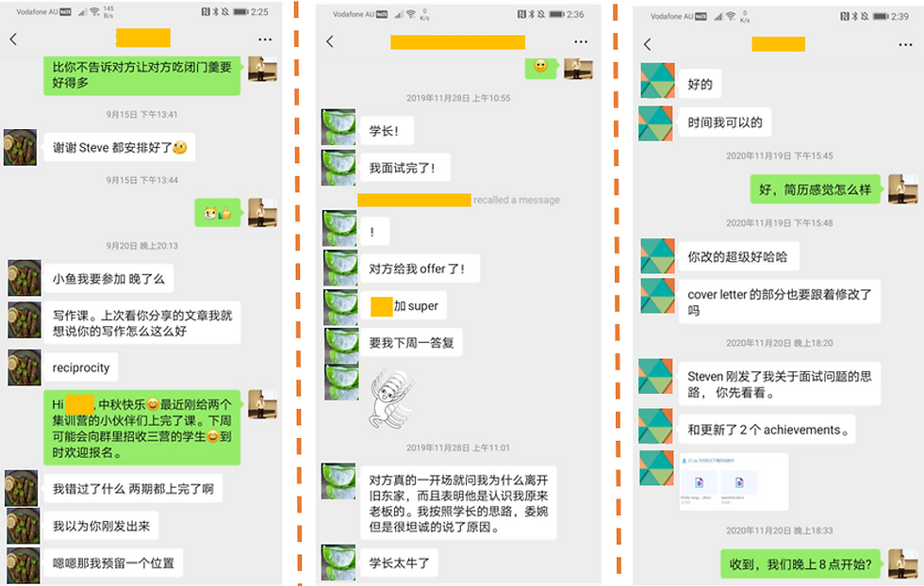The height and width of the screenshot is (586, 924).
Task: Tap the '学长太牛了' message bubble
Action: pyautogui.click(x=400, y=563)
